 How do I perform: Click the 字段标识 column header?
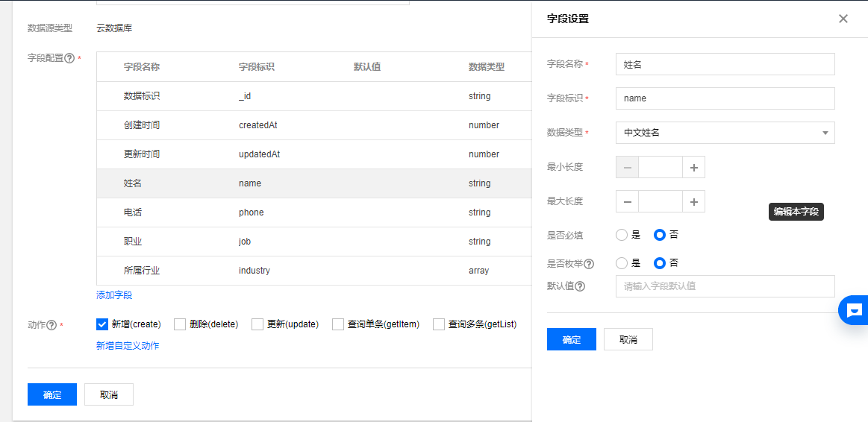coord(257,67)
